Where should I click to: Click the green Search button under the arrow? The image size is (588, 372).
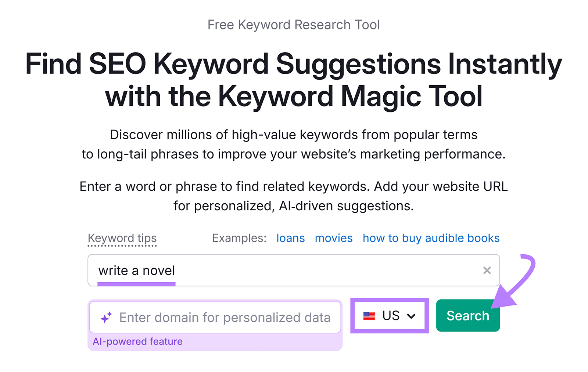click(x=467, y=315)
